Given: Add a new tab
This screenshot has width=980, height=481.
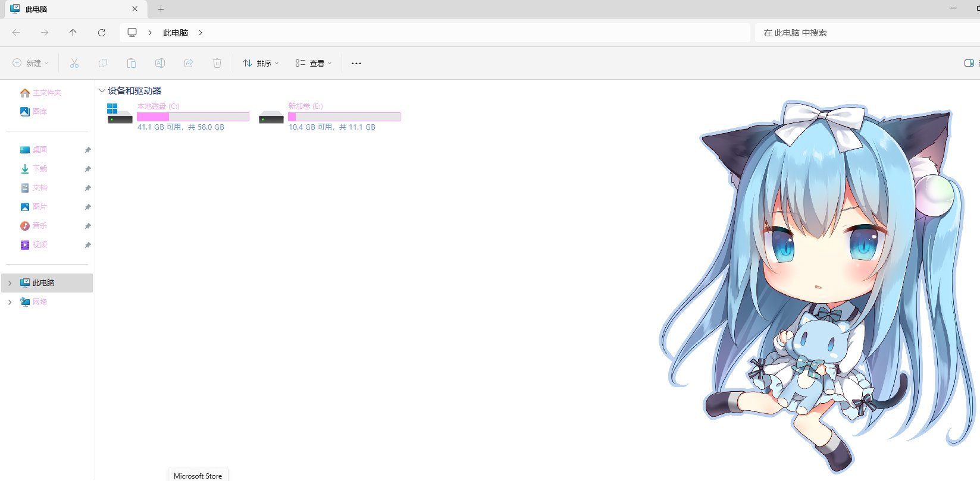Looking at the screenshot, I should tap(161, 9).
